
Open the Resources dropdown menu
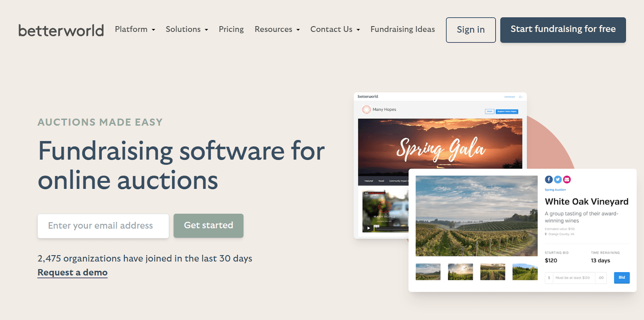277,29
